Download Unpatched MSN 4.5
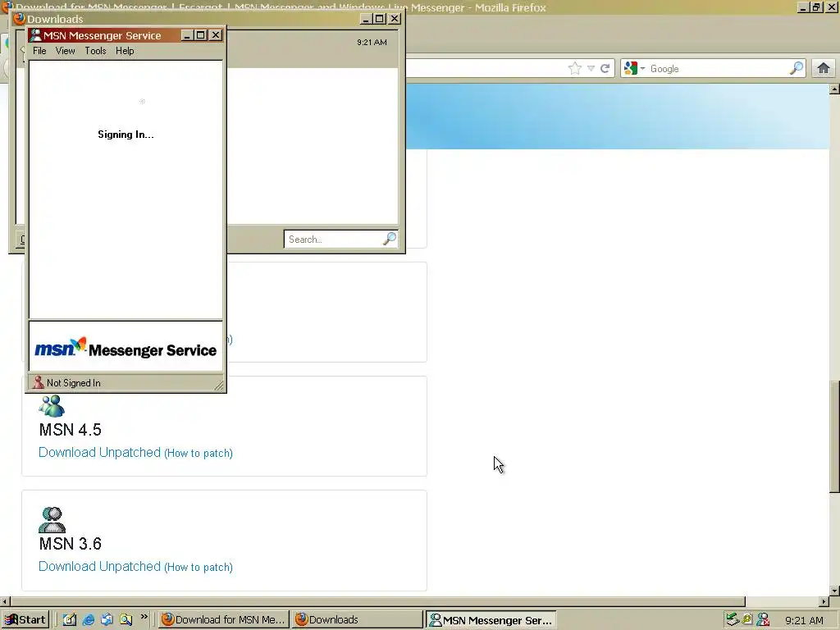This screenshot has width=840, height=630. tap(99, 452)
